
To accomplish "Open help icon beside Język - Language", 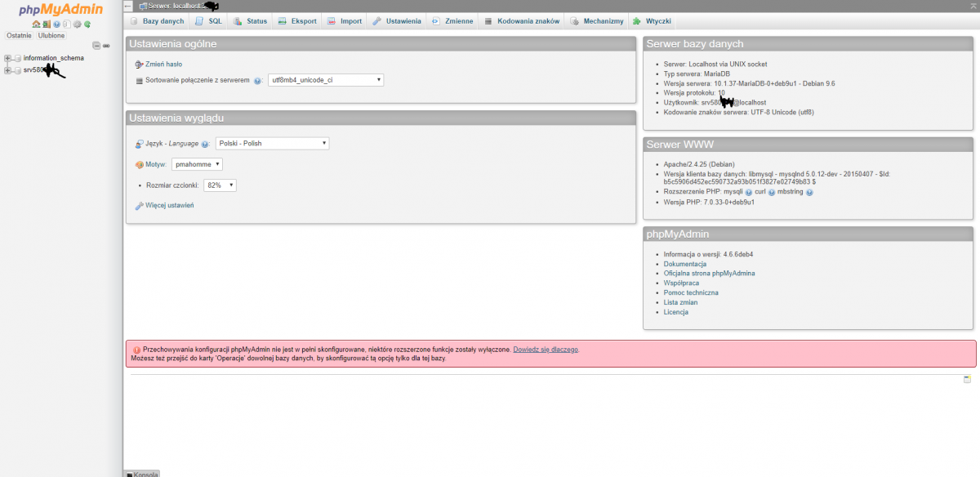I will tap(205, 144).
